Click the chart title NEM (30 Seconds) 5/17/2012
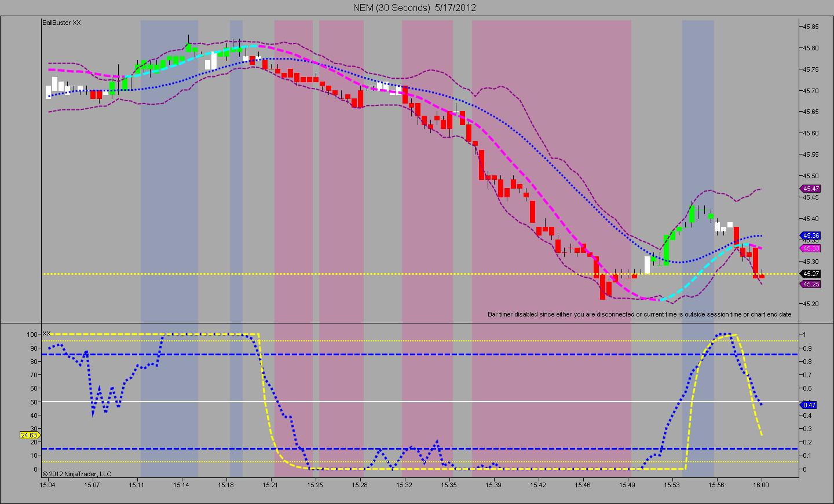 tap(415, 8)
